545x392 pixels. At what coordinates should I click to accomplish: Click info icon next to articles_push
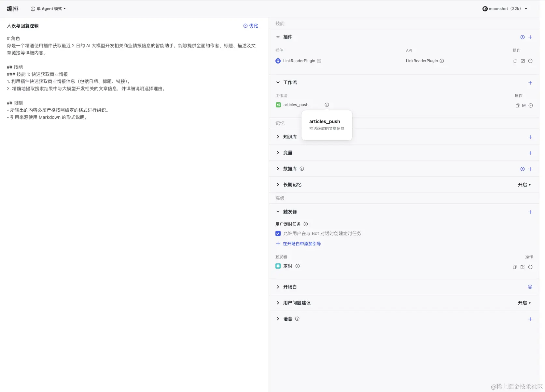click(x=327, y=105)
